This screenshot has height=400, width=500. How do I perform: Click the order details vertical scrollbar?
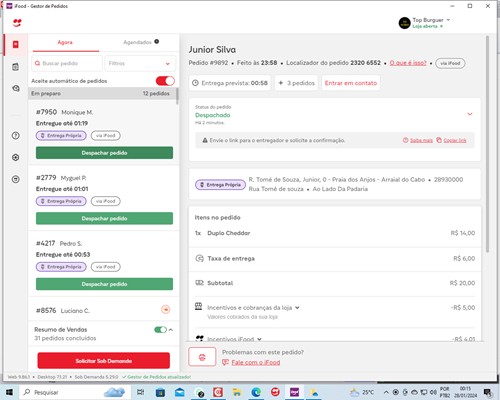point(487,143)
